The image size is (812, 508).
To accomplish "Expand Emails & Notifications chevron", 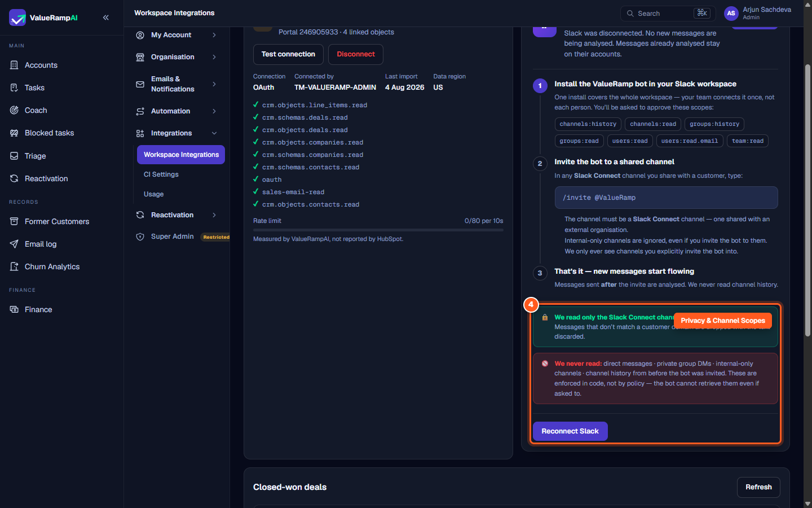I will pyautogui.click(x=214, y=84).
